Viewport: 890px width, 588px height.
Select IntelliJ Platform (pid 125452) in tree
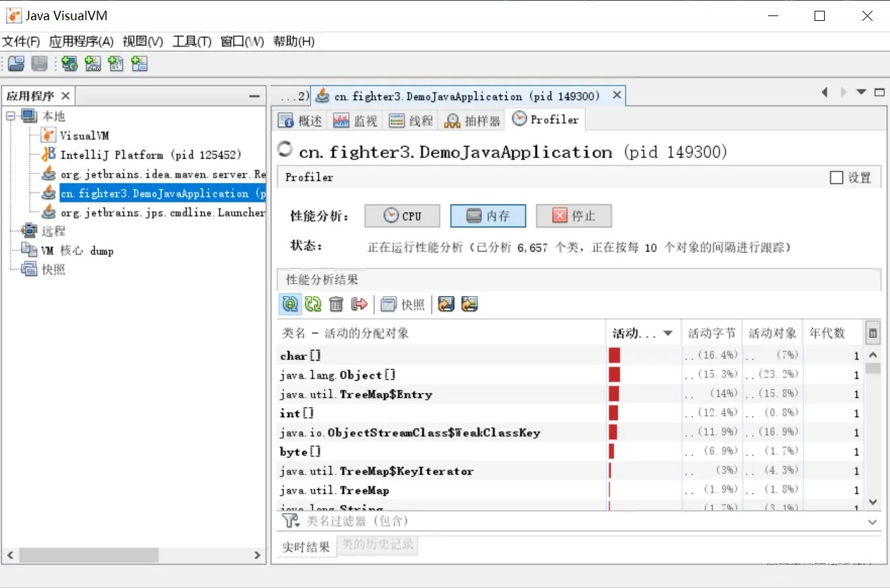tap(150, 155)
